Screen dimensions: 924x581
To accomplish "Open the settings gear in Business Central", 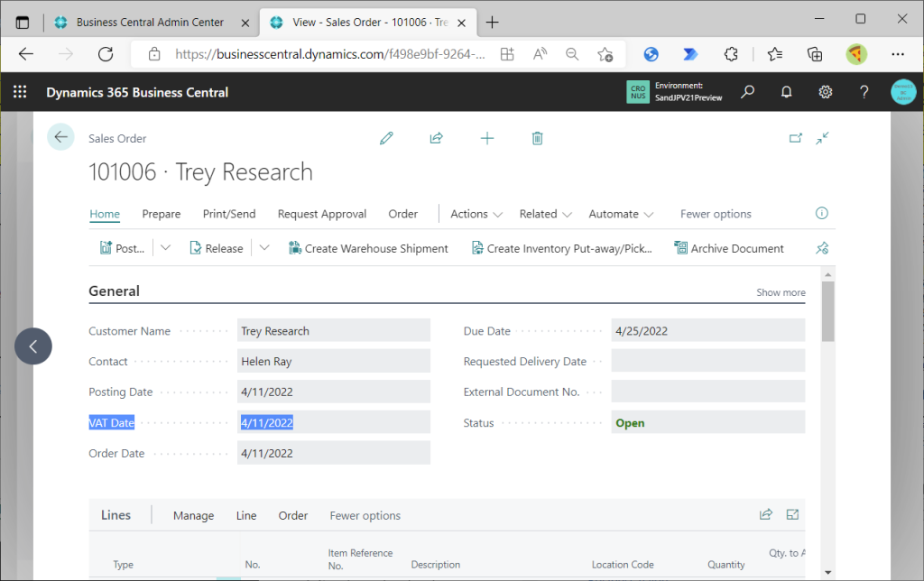I will tap(825, 92).
